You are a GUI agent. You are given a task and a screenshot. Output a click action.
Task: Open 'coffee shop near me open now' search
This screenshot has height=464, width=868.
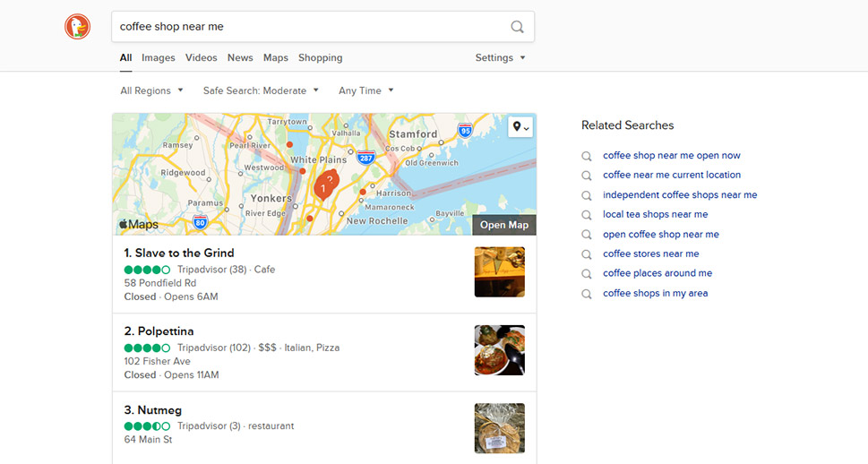point(672,156)
